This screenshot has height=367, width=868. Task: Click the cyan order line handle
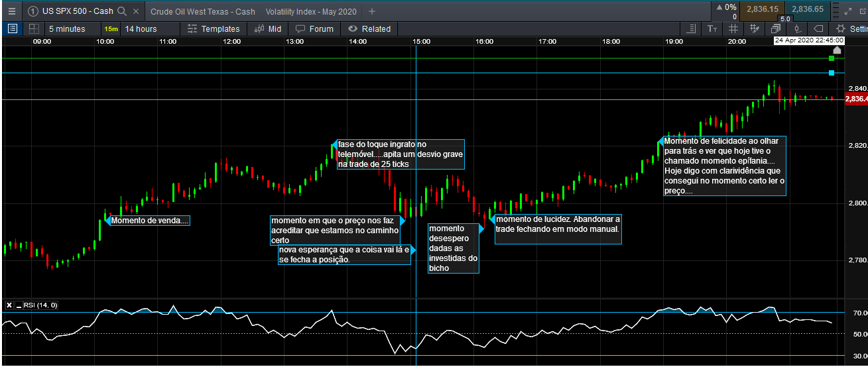coord(832,73)
